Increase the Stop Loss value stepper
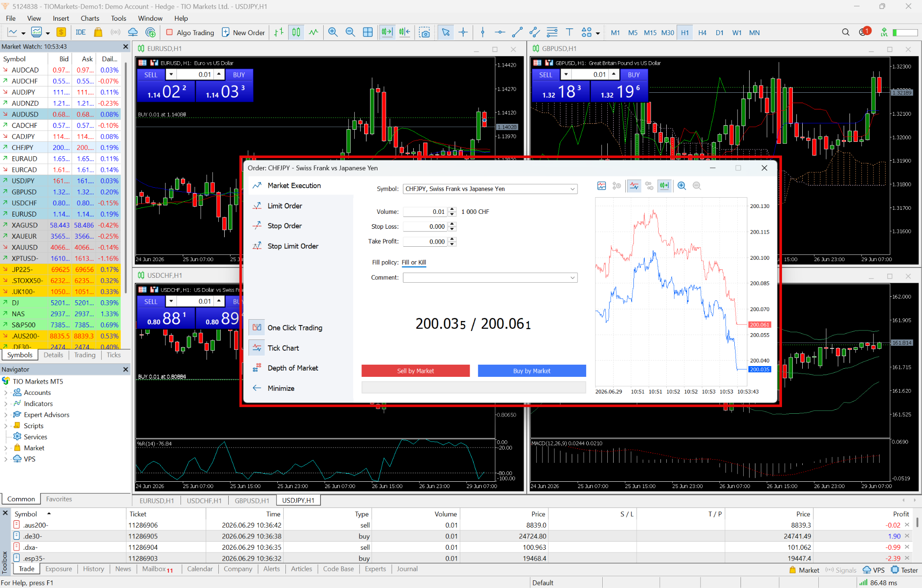 click(452, 224)
